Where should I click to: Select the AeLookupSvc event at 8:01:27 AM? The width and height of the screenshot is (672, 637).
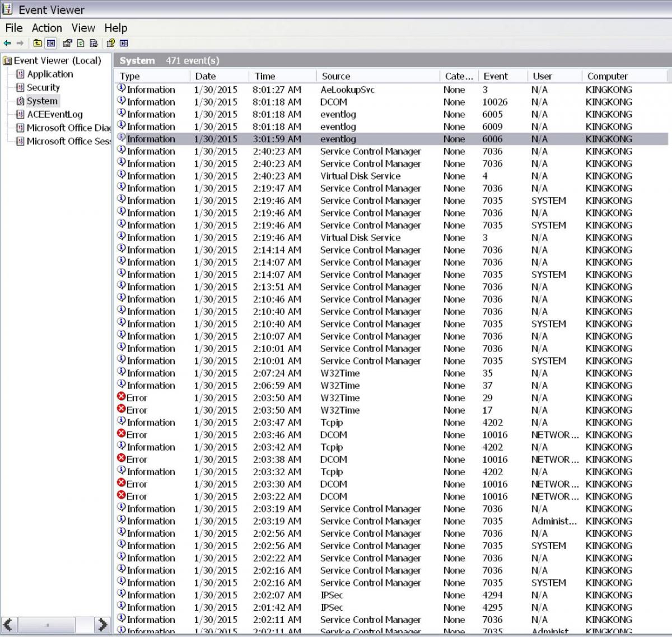(x=391, y=90)
